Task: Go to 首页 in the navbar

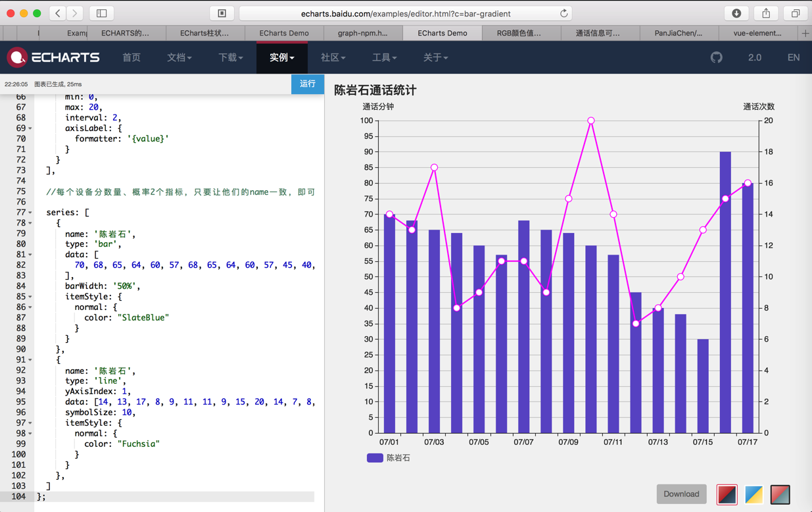Action: 131,57
